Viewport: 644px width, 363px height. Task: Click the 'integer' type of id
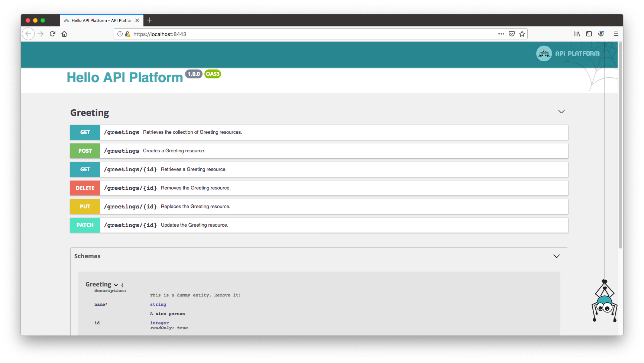click(x=159, y=323)
